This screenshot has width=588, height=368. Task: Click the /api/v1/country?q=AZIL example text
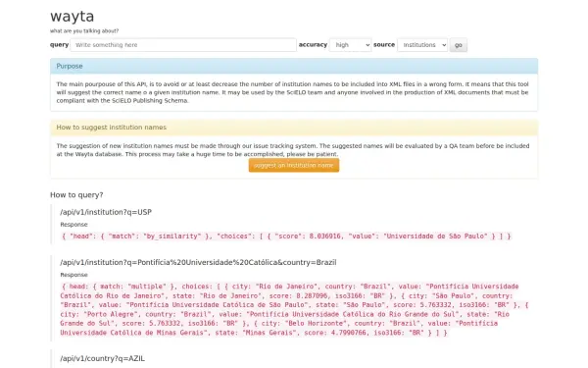click(102, 358)
